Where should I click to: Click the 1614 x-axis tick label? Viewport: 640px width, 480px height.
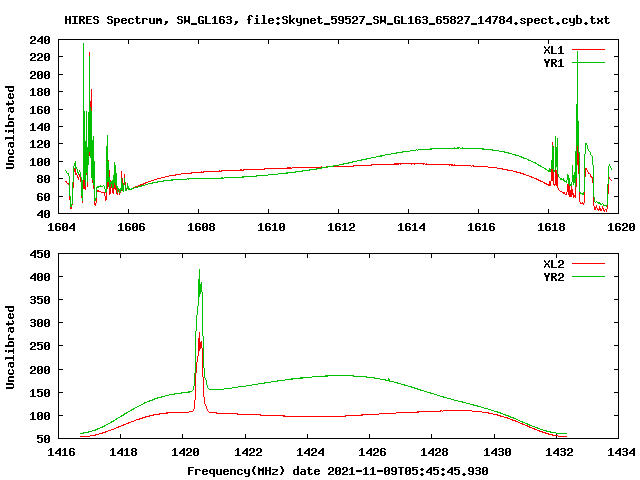point(411,227)
